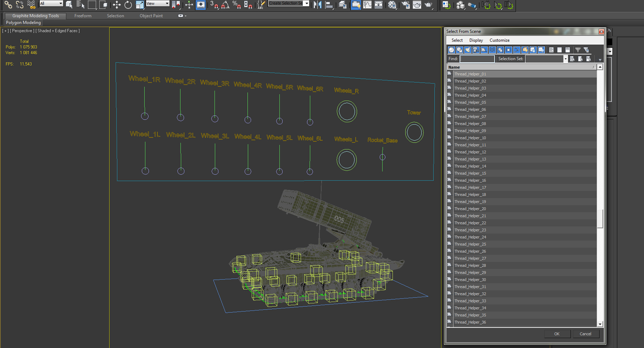Viewport: 644px width, 348px height.
Task: Activate the Select and Scale tool
Action: pos(140,4)
